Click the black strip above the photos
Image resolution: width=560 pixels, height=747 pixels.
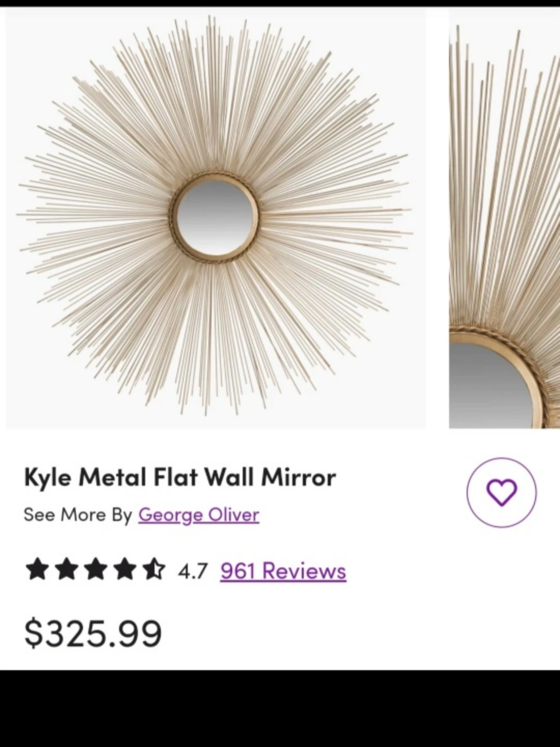[x=280, y=3]
